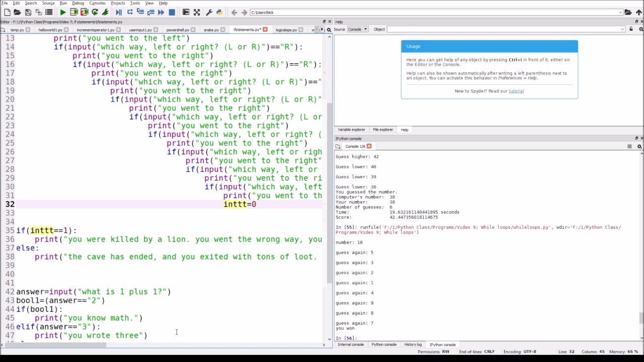The image size is (644, 362).
Task: Go back with left arrow icon
Action: [x=234, y=12]
